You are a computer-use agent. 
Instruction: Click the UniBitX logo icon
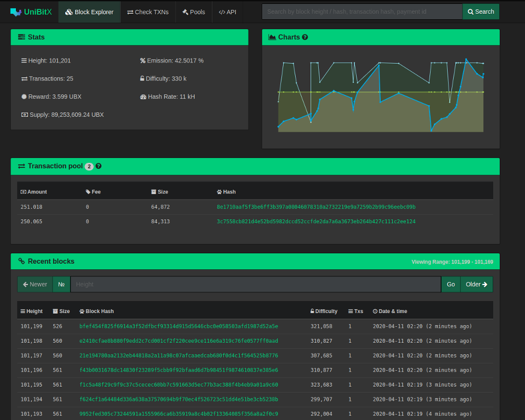16,12
